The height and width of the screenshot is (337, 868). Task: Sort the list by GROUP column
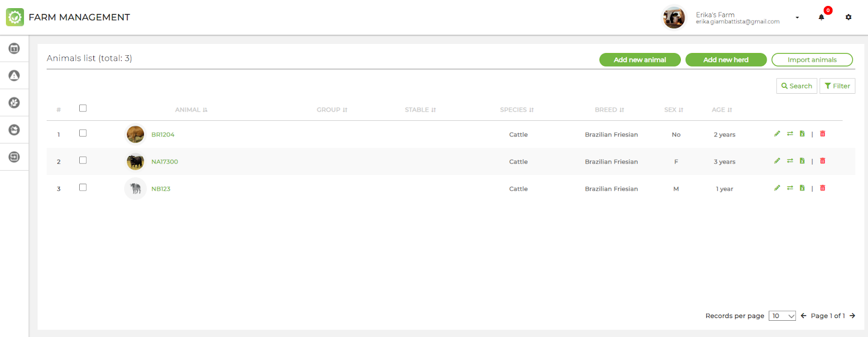pyautogui.click(x=332, y=110)
